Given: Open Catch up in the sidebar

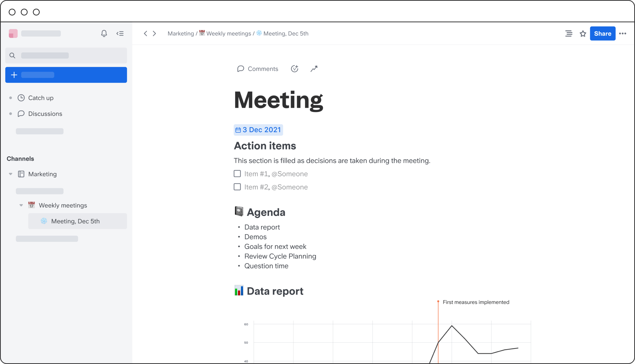Looking at the screenshot, I should [x=41, y=98].
